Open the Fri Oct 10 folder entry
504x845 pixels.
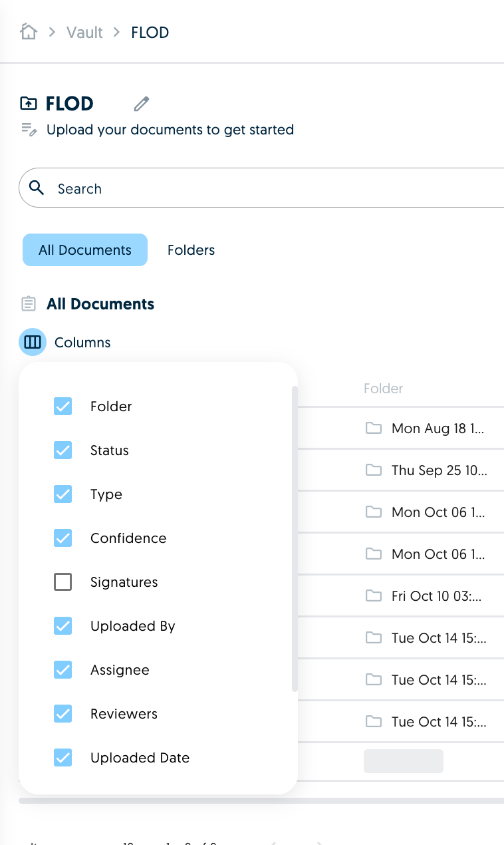point(436,596)
